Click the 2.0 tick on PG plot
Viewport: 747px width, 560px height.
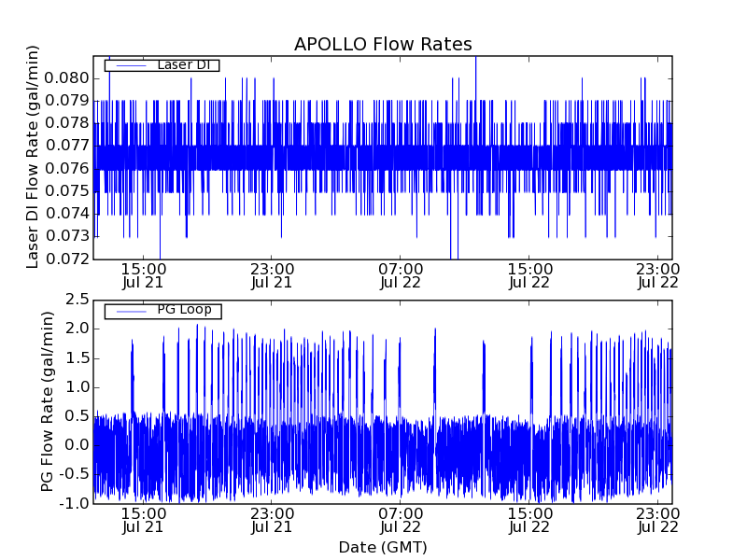coord(78,329)
